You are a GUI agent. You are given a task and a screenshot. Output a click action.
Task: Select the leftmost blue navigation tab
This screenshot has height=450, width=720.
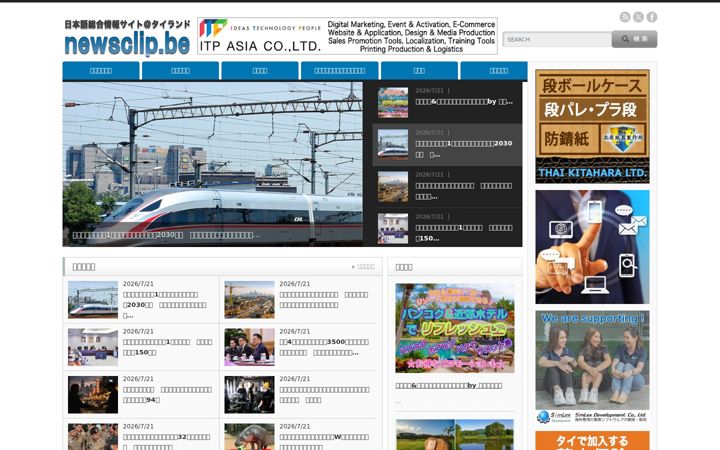[101, 71]
